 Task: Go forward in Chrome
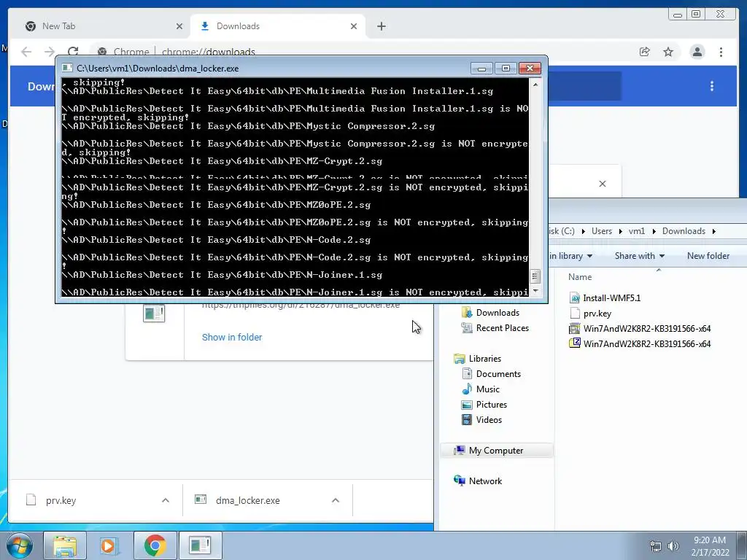[x=50, y=52]
